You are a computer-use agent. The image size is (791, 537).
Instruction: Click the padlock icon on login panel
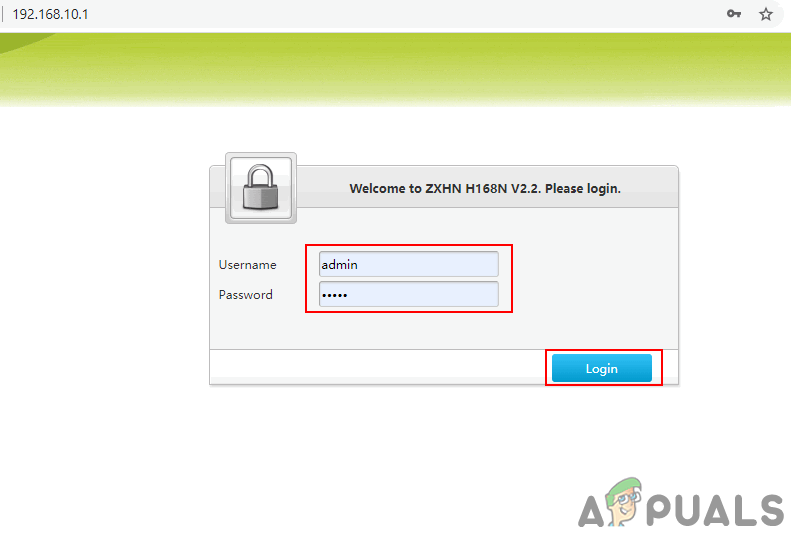[261, 188]
